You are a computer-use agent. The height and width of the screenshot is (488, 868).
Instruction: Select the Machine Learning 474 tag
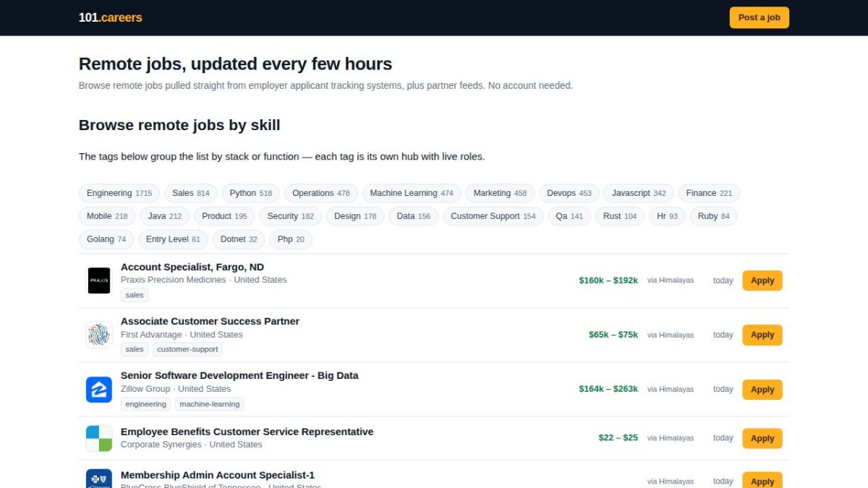[x=412, y=193]
